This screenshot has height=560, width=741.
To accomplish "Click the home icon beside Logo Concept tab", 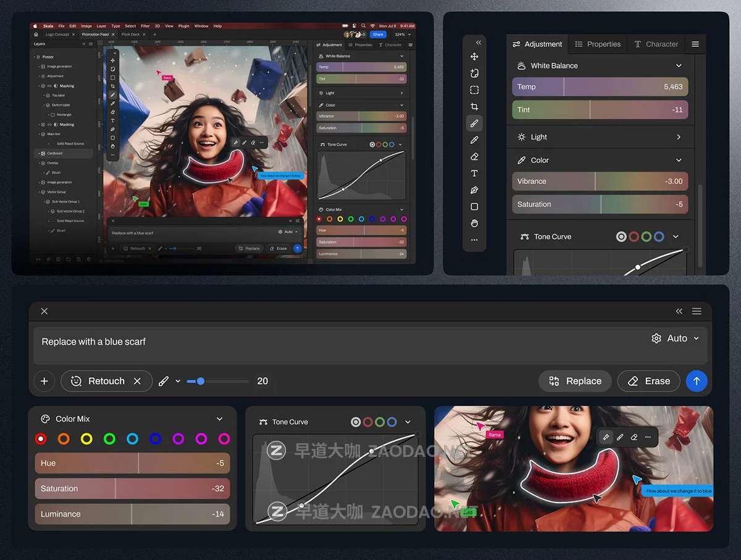I will (36, 35).
